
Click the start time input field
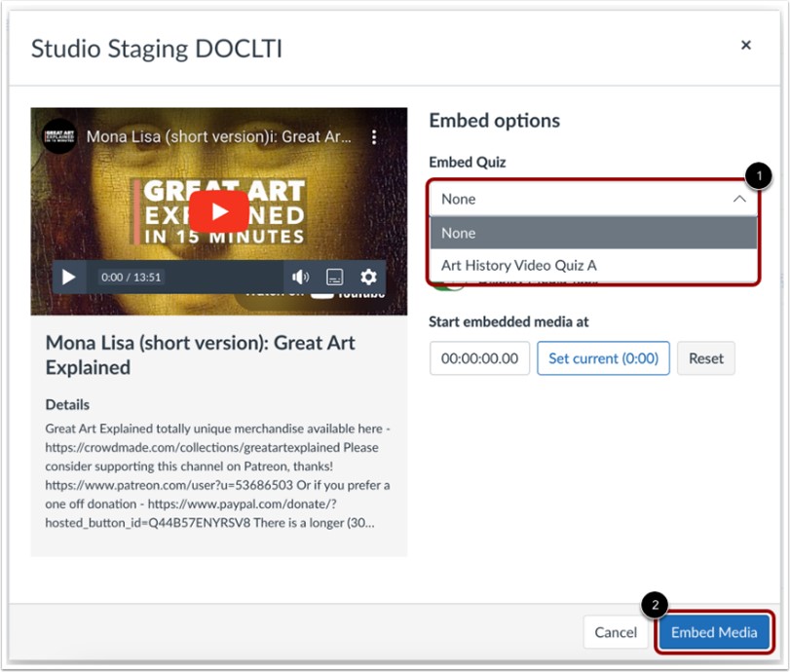tap(479, 358)
